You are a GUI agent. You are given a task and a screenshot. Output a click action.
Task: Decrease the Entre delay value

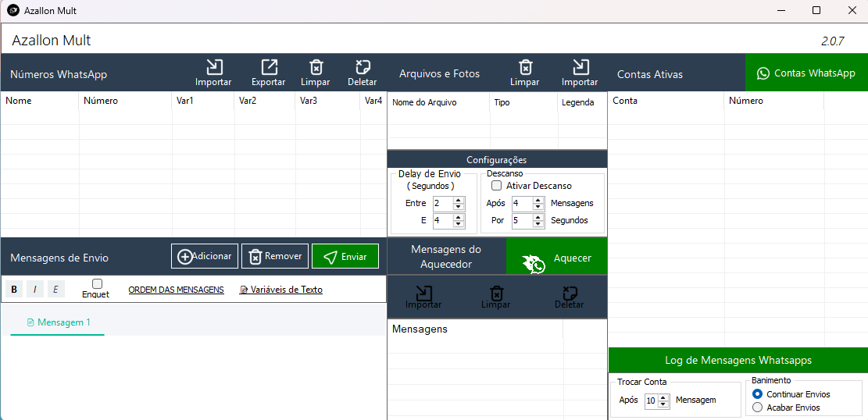pyautogui.click(x=459, y=207)
